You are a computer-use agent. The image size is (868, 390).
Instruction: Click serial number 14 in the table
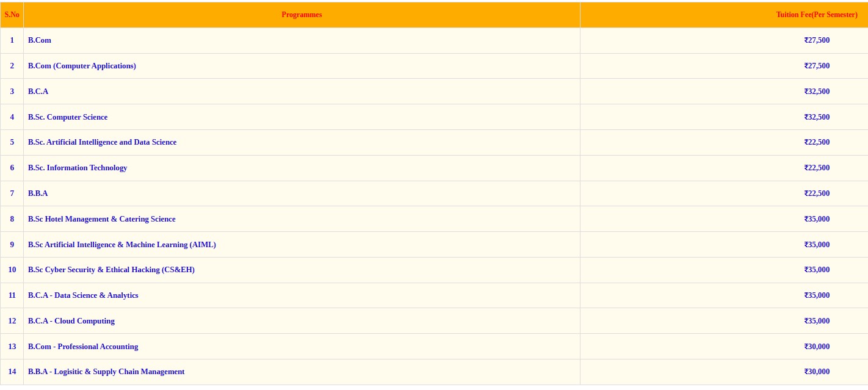coord(12,372)
